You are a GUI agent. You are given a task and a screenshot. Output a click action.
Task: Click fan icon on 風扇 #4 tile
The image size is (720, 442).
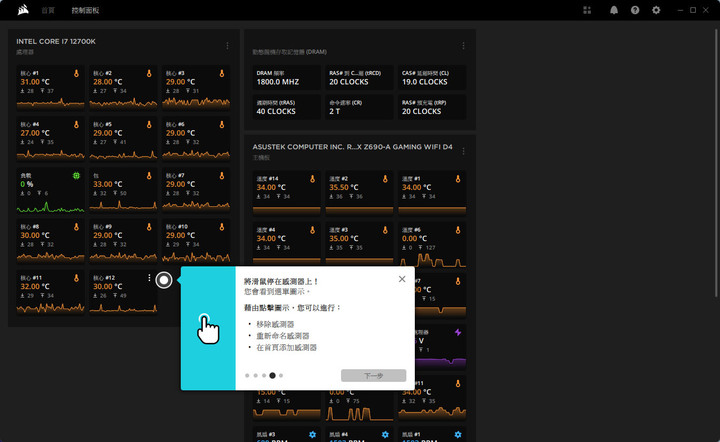(385, 434)
